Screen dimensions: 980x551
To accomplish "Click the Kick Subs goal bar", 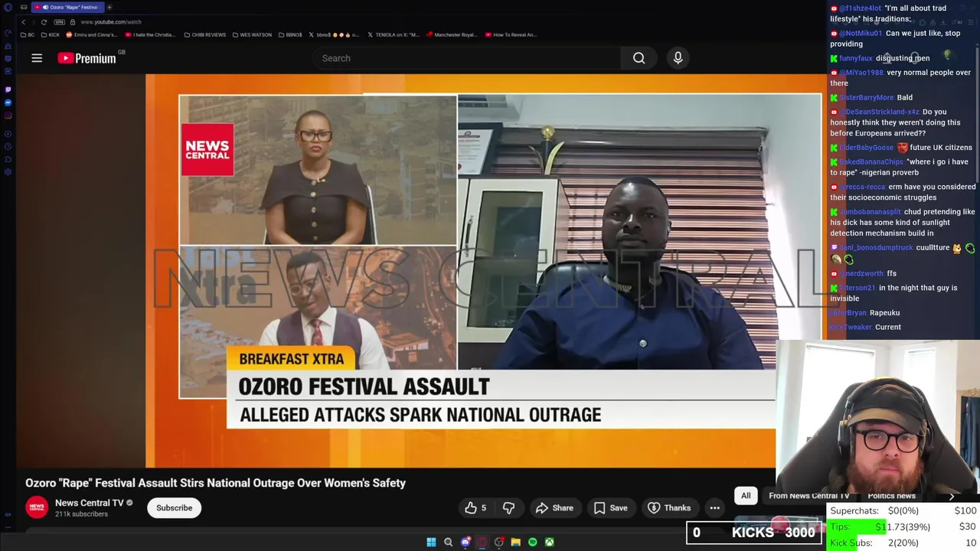I will [903, 543].
